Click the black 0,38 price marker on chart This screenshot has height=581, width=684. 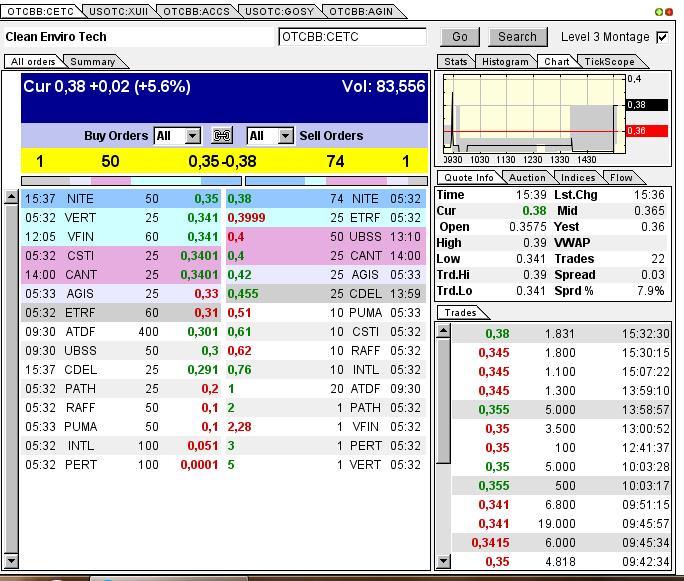tap(647, 105)
